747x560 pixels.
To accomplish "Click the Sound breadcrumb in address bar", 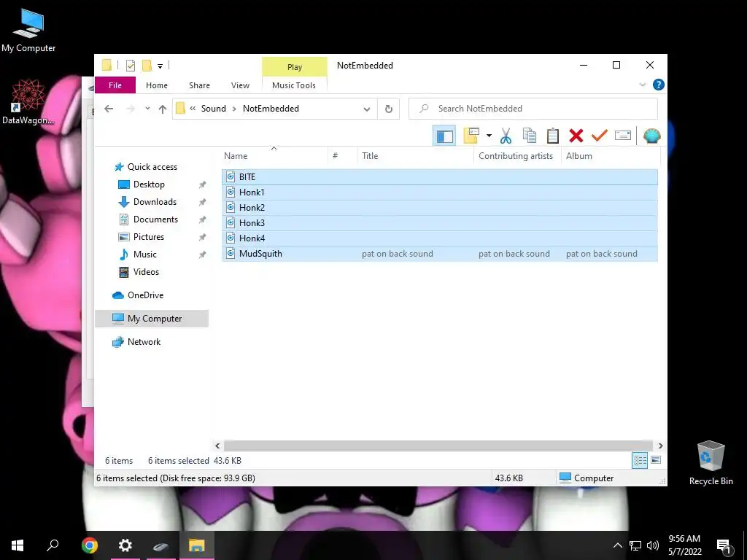I will (214, 109).
